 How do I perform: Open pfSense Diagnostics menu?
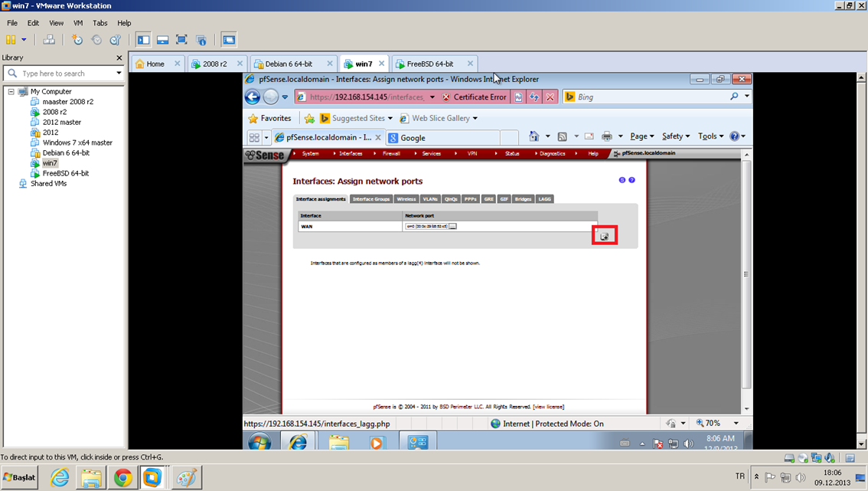[x=553, y=153]
